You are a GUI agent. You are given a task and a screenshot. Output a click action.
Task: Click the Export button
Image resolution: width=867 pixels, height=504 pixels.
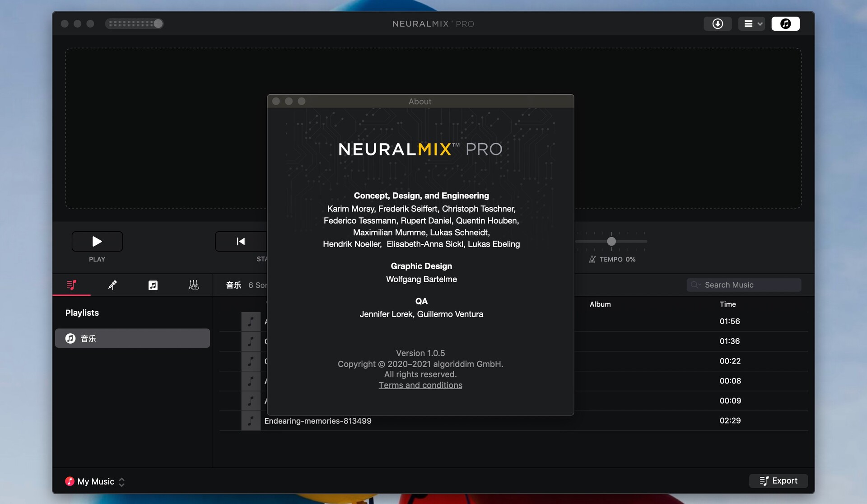pyautogui.click(x=778, y=481)
